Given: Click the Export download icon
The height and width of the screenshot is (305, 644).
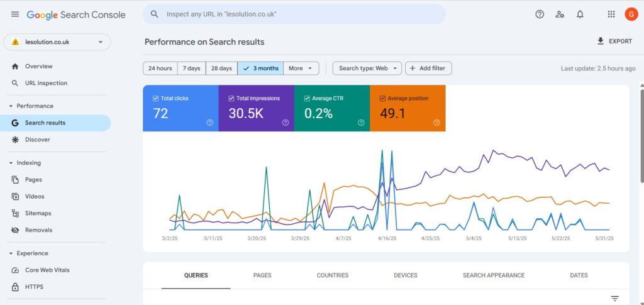Looking at the screenshot, I should coord(601,41).
